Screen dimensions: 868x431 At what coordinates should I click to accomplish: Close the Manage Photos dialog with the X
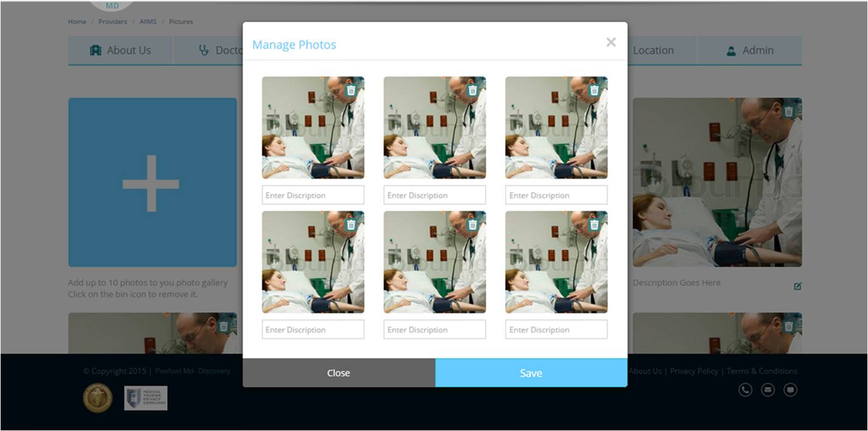coord(611,42)
